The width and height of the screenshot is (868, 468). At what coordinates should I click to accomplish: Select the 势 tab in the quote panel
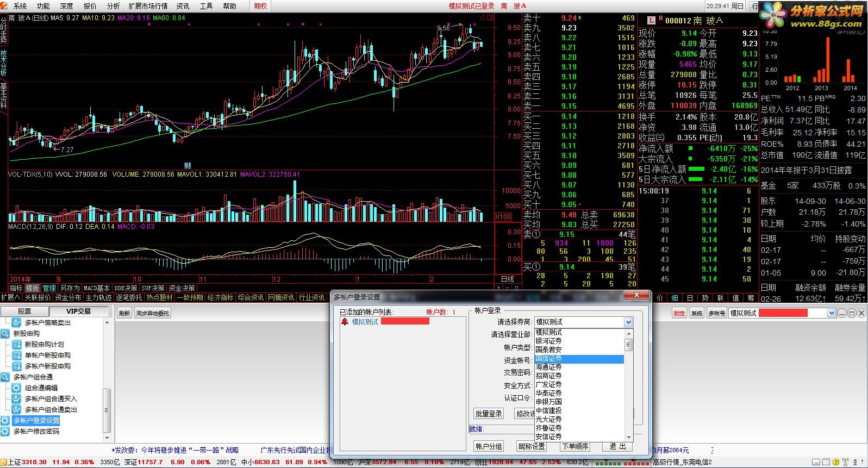tap(705, 298)
